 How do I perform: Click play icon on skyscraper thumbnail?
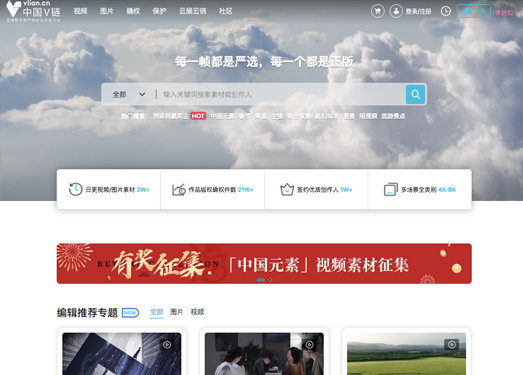click(167, 344)
